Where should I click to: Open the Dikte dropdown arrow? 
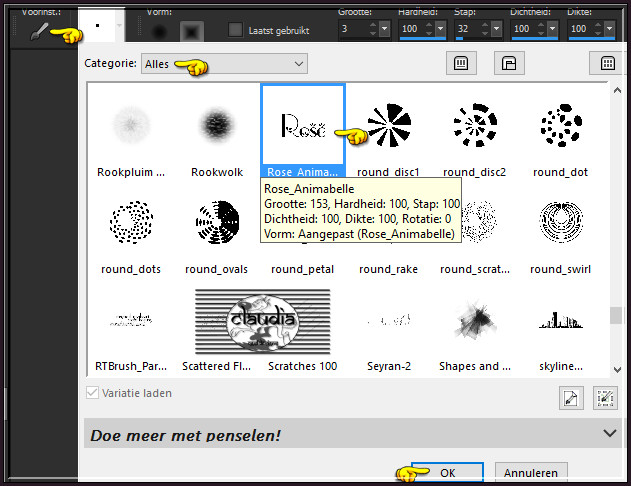(610, 29)
